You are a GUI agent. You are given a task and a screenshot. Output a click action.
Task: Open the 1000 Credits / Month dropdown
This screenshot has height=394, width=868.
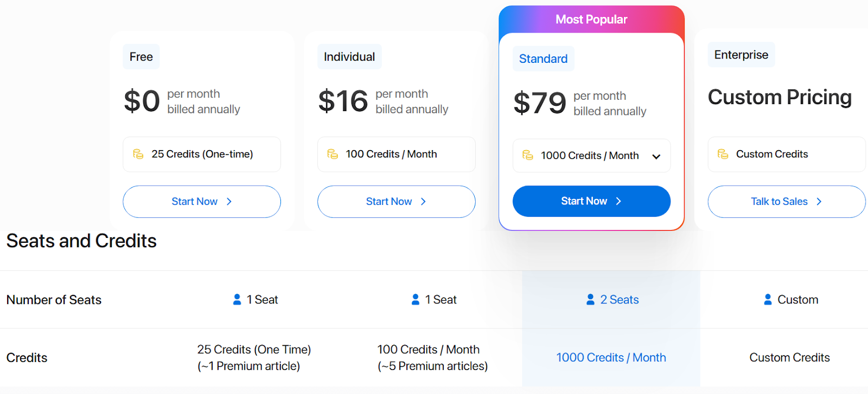click(x=591, y=156)
